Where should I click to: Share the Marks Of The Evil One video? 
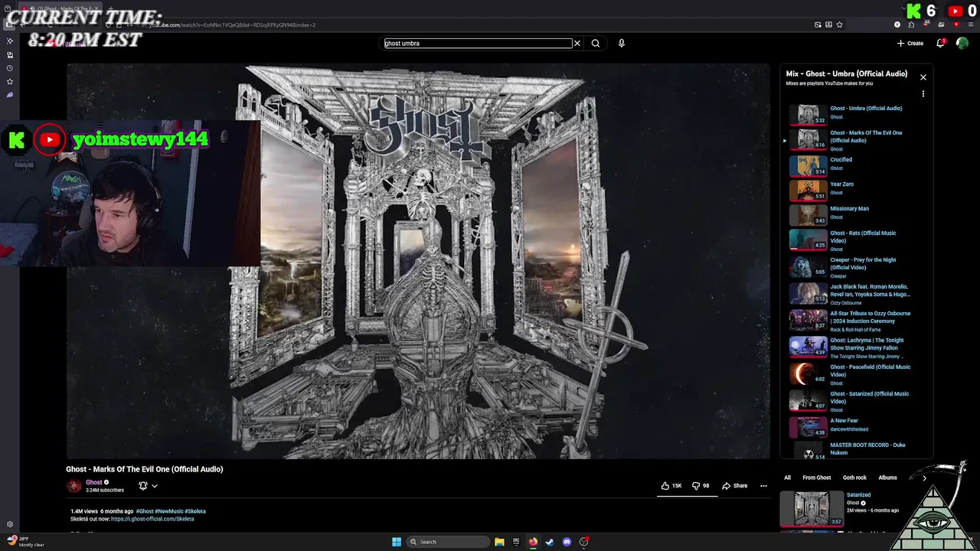pos(734,486)
